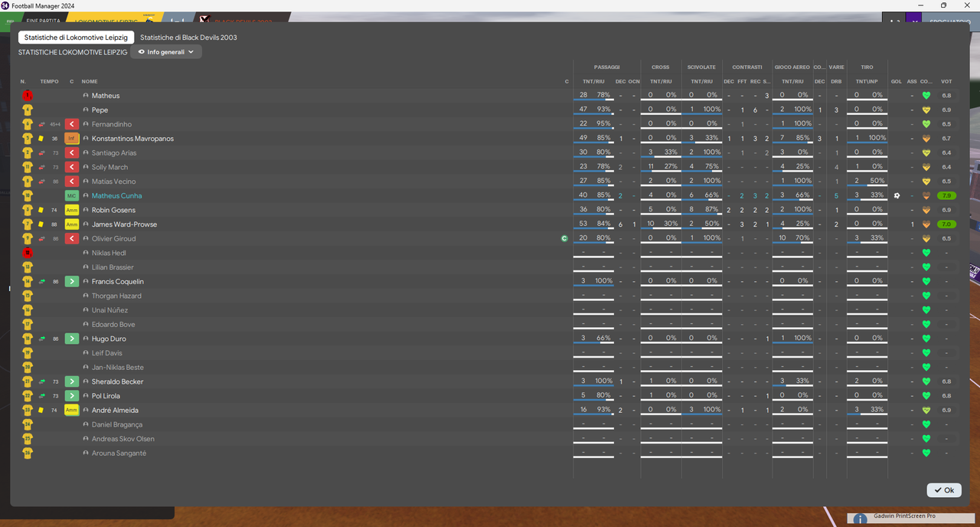
Task: Click the Amm booking badge for Robin Gosens
Action: tap(72, 210)
